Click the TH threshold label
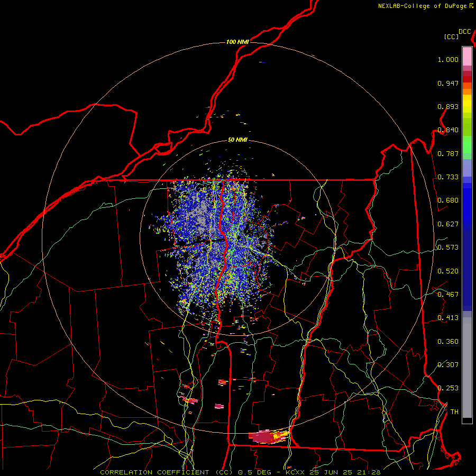Screen dimensions: 476x476 click(x=454, y=412)
